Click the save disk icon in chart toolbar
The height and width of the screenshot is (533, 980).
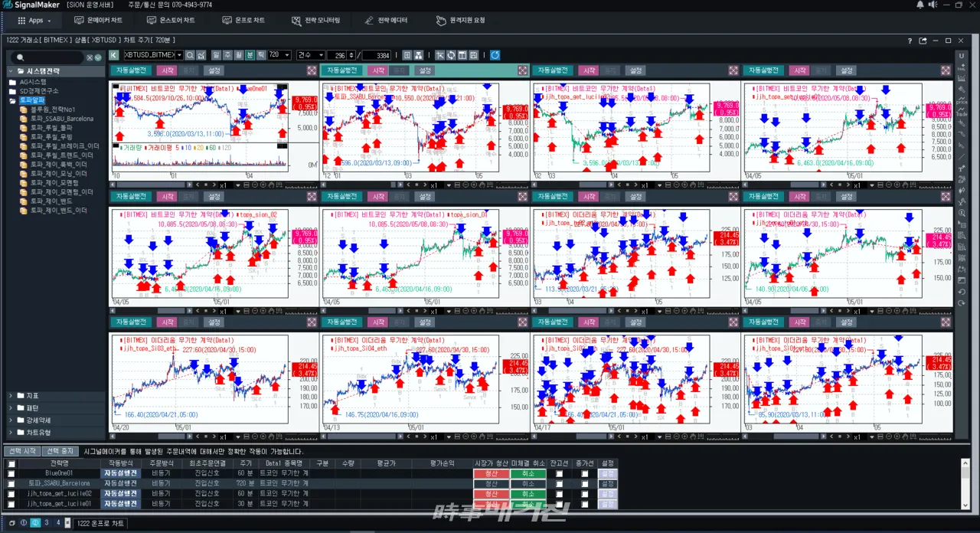pos(473,55)
